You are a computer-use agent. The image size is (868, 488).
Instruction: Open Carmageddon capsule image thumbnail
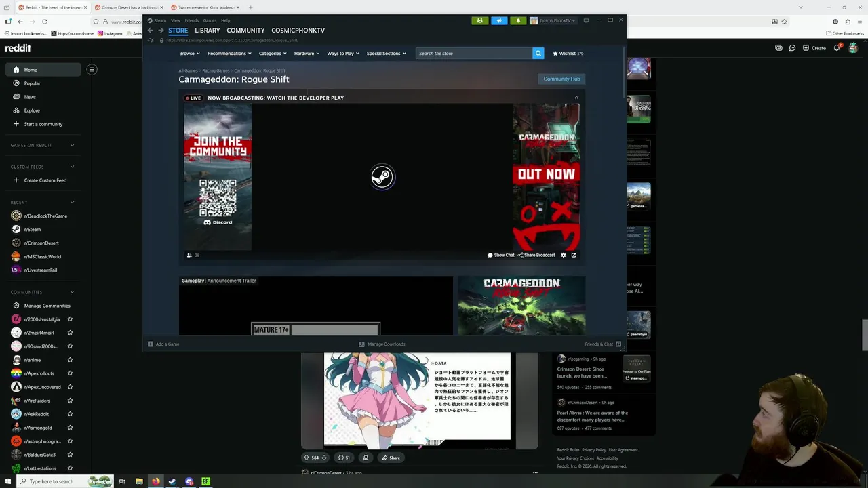pyautogui.click(x=521, y=306)
